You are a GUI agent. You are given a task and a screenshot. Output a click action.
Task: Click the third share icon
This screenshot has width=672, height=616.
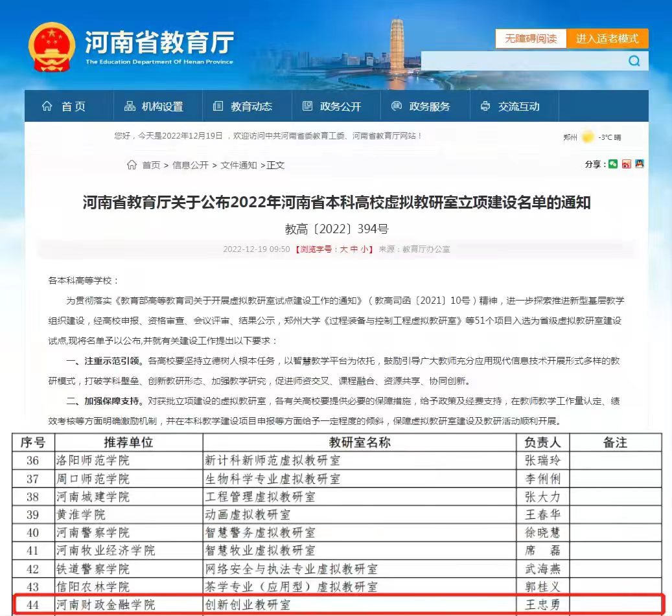(639, 165)
